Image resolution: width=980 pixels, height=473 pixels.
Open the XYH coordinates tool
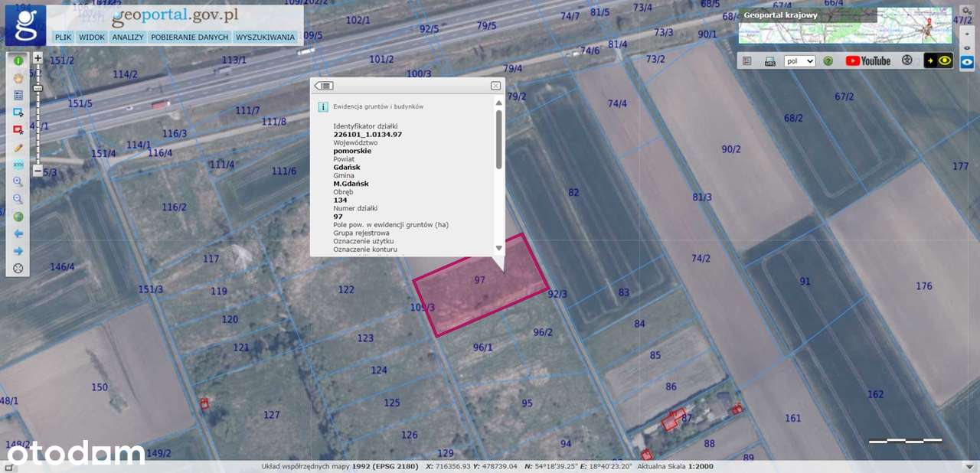(18, 165)
